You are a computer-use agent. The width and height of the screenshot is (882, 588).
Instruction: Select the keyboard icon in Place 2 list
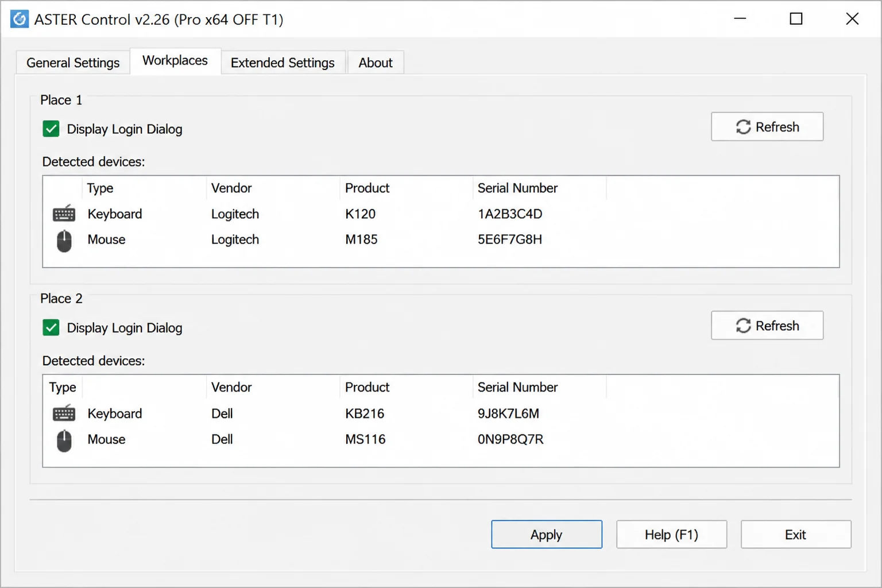(x=64, y=413)
